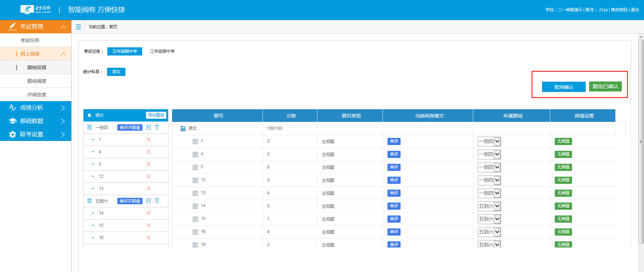Remove question 5 with the X icon
The image size is (644, 272).
tap(149, 164)
